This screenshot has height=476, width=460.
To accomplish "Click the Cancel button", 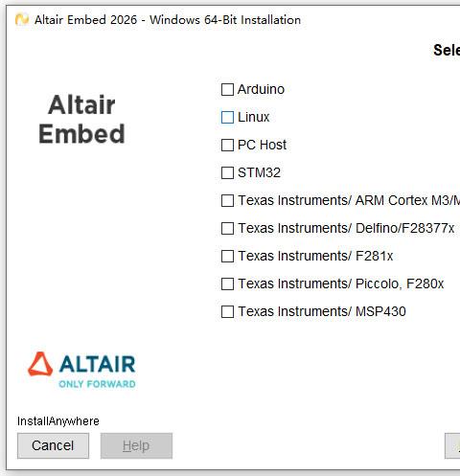I will (x=53, y=445).
